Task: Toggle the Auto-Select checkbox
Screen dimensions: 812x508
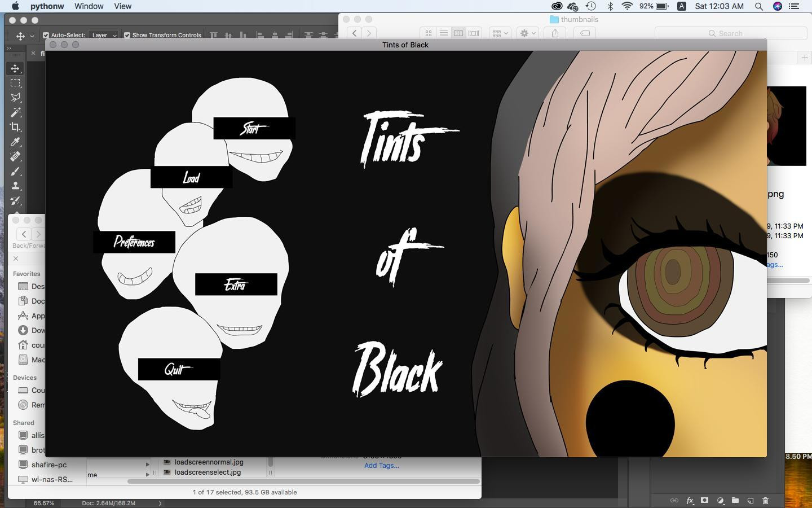Action: point(46,35)
